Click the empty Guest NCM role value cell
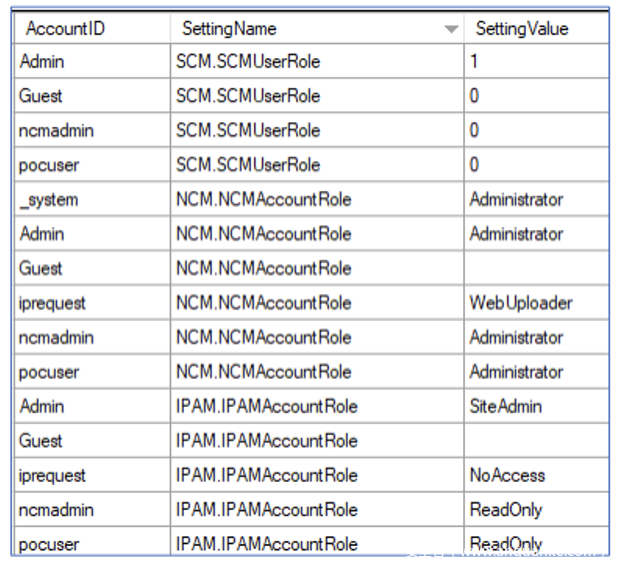The width and height of the screenshot is (621, 570). tap(535, 269)
